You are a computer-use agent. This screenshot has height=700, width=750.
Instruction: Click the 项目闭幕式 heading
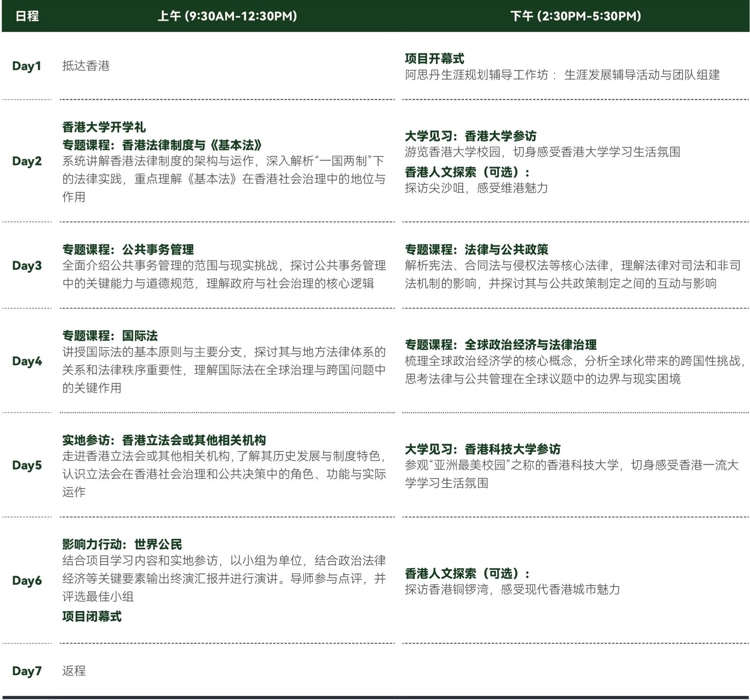(x=92, y=616)
